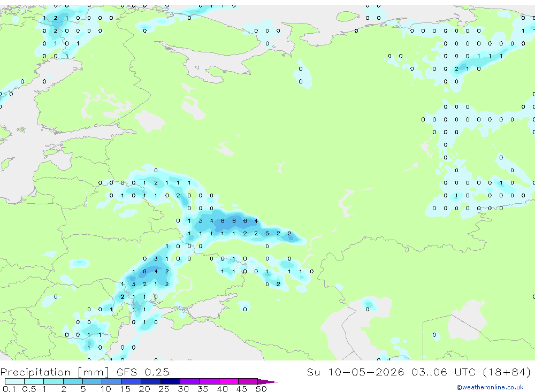Pick the 10–15 mm legend color segment
Viewport: 535px width, 392px height.
point(112,381)
